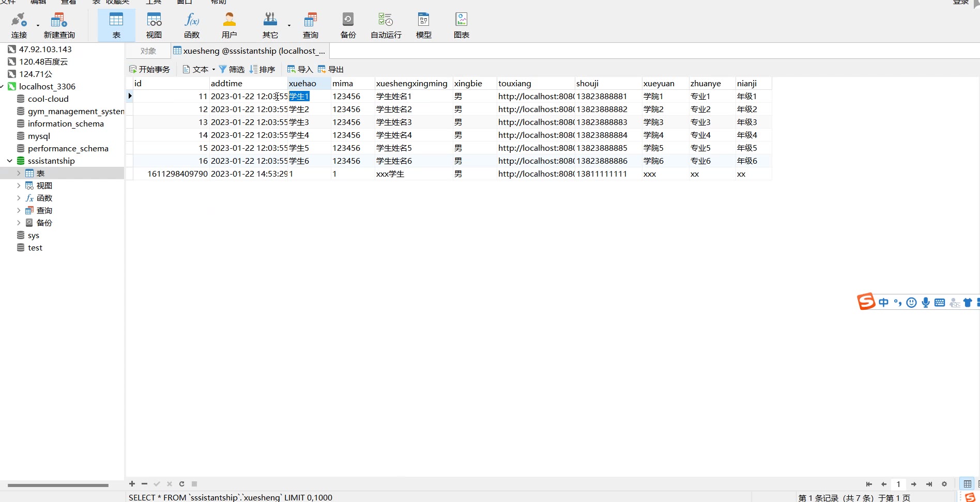
Task: Click the minus icon to delete record
Action: point(144,484)
